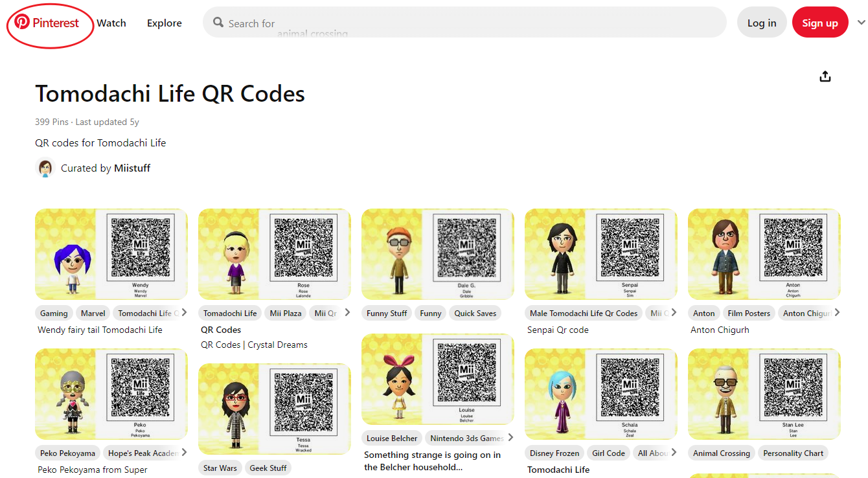This screenshot has height=478, width=868.
Task: Open the Rose Lalonde QR code pin
Action: [x=275, y=254]
